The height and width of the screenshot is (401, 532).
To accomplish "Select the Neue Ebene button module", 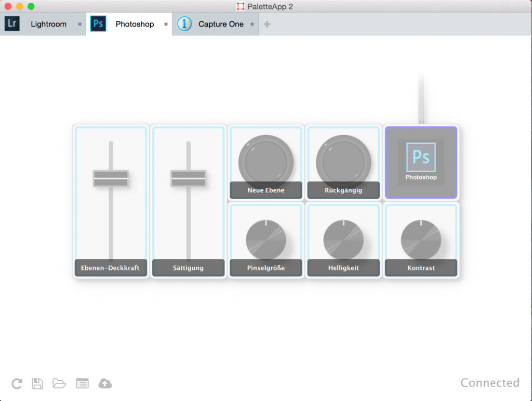I will (266, 162).
